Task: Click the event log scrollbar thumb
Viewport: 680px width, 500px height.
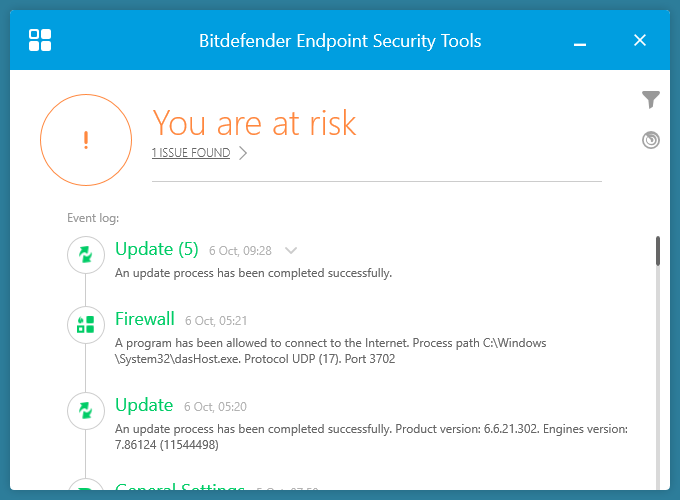Action: point(658,250)
